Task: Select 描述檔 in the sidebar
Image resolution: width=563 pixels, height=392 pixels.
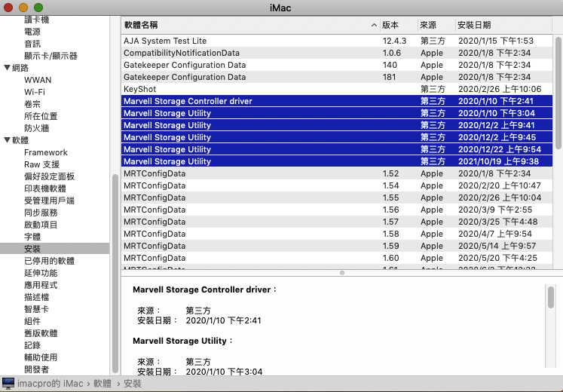Action: 37,297
